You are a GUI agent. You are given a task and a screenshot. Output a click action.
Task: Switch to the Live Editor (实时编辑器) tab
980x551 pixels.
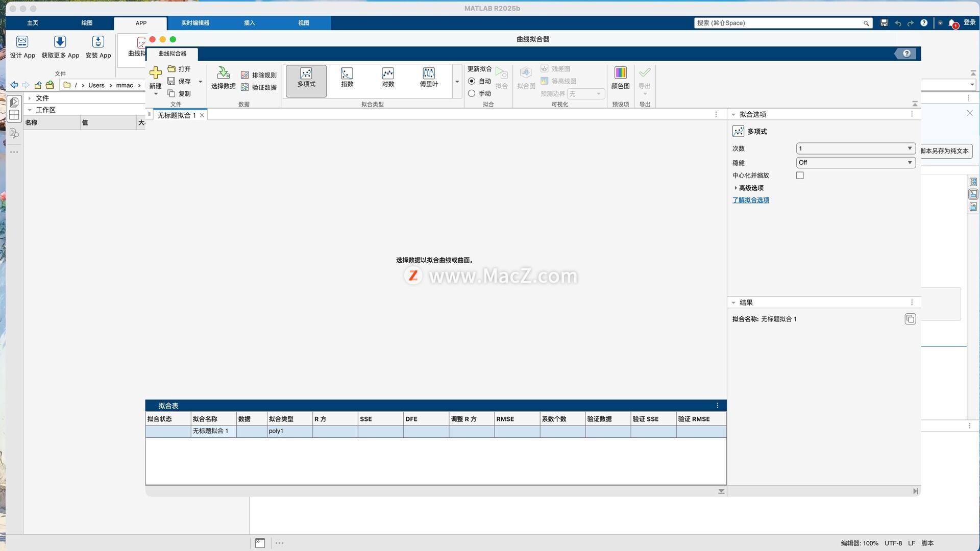coord(195,23)
